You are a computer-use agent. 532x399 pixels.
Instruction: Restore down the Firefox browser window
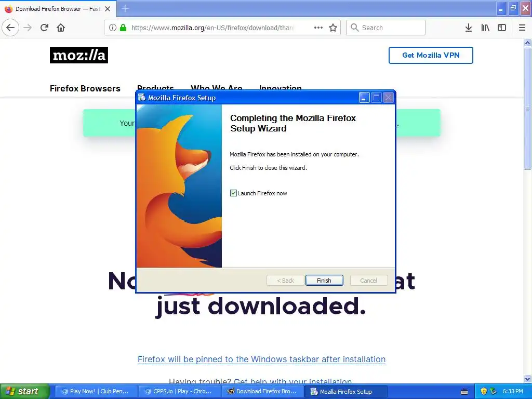(513, 8)
